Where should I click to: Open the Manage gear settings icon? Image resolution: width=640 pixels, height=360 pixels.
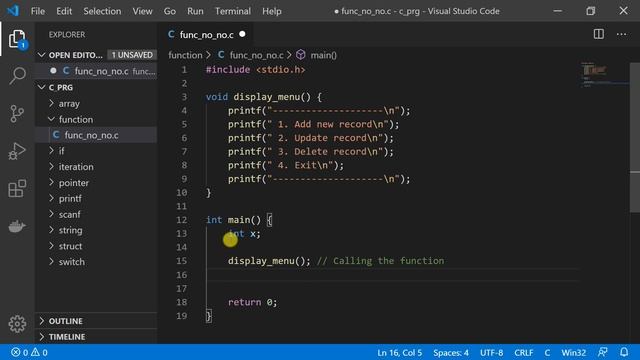tap(17, 324)
